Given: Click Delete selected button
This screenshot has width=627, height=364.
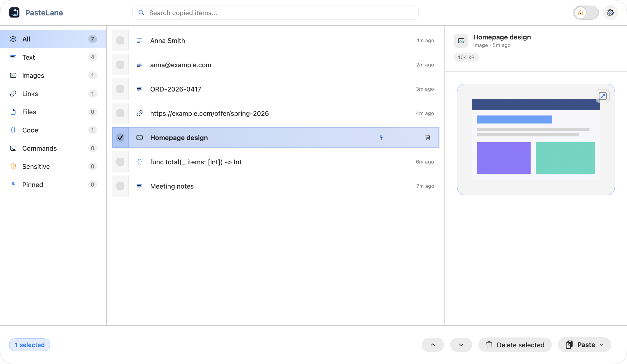Looking at the screenshot, I should (515, 345).
